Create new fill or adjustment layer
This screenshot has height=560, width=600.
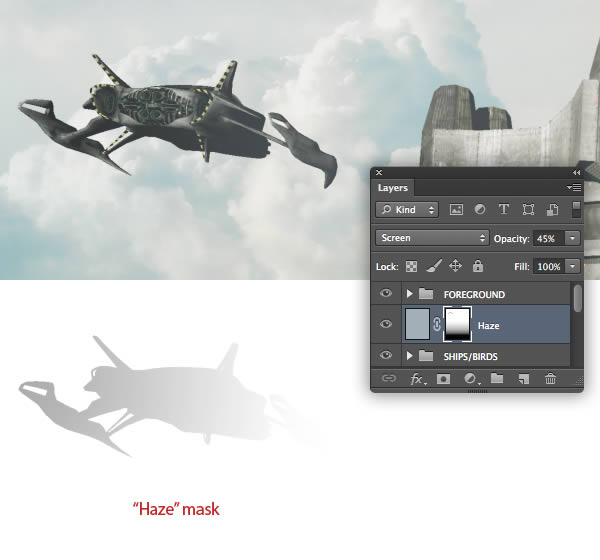(471, 379)
